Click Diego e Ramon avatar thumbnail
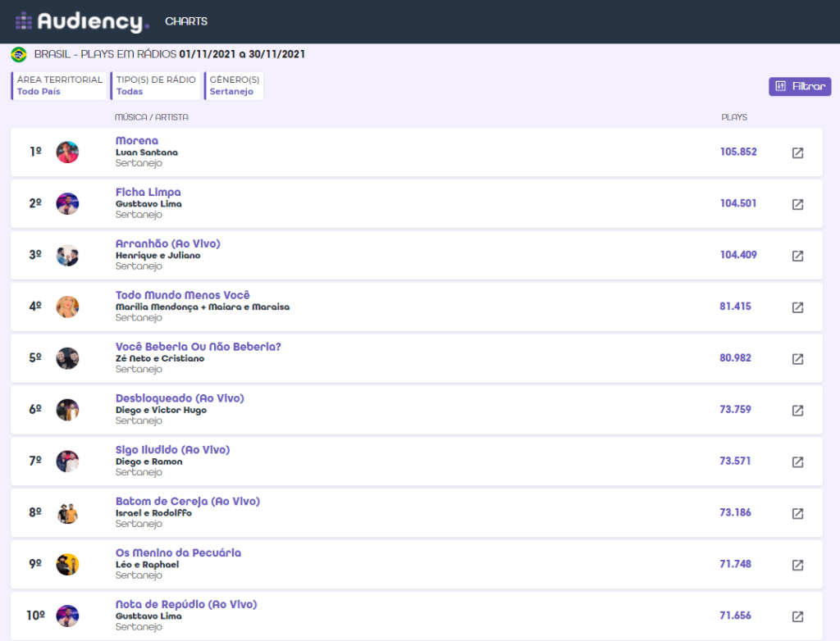Viewport: 840px width, 641px height. click(67, 461)
